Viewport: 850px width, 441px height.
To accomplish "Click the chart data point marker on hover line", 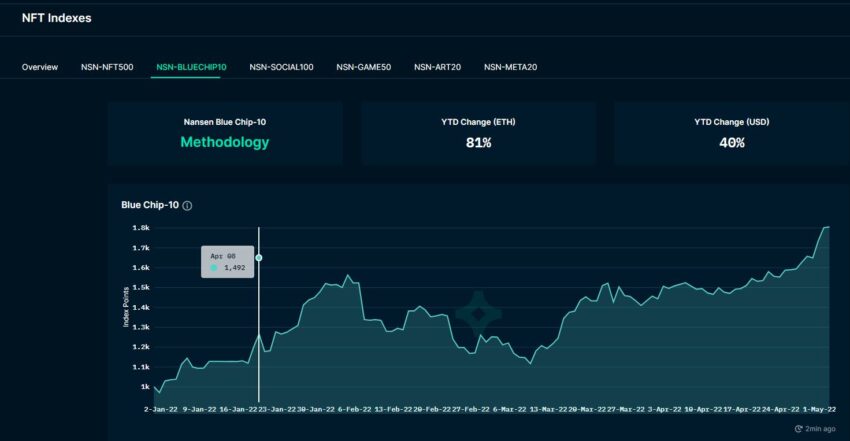I will [x=259, y=258].
